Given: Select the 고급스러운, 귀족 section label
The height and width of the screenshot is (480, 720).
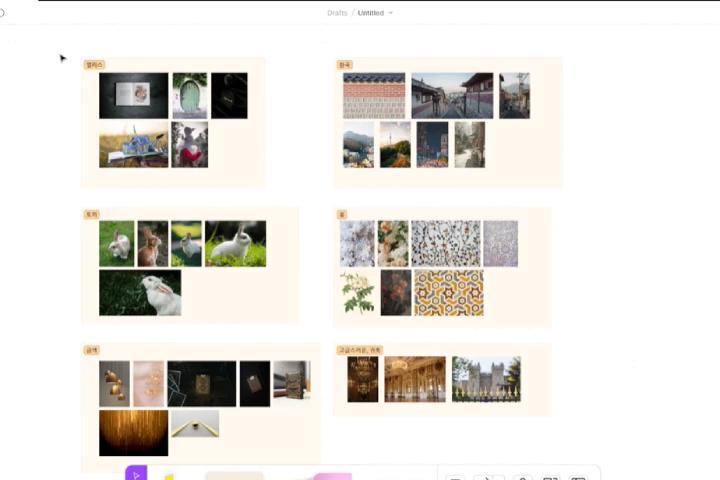Looking at the screenshot, I should click(359, 351).
